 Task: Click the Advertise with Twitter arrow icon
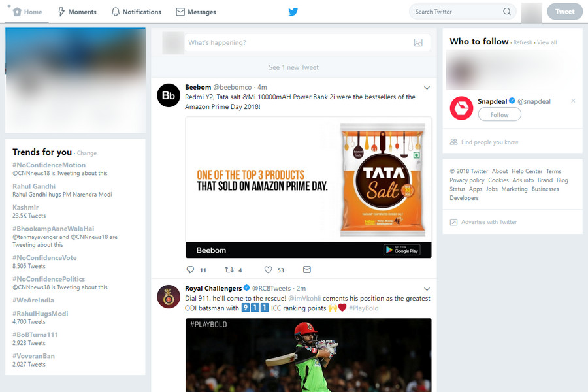pyautogui.click(x=454, y=222)
